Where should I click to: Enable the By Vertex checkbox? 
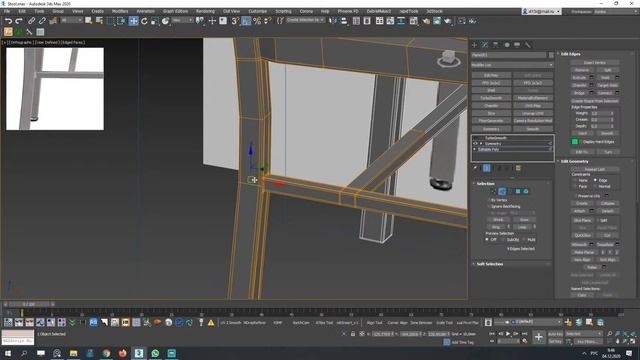(489, 200)
